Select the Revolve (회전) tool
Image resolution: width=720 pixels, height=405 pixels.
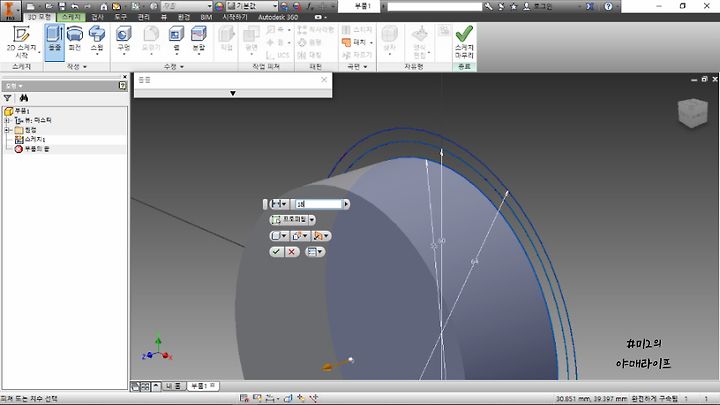74,39
